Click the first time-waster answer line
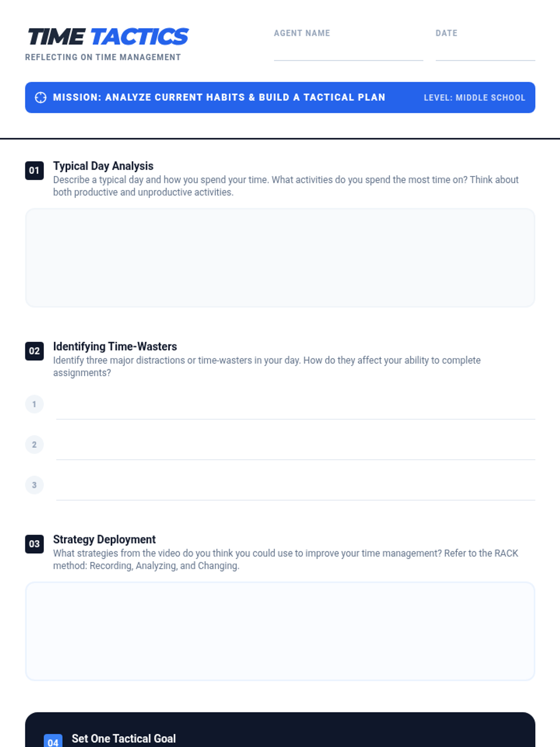The height and width of the screenshot is (747, 560). pyautogui.click(x=295, y=407)
